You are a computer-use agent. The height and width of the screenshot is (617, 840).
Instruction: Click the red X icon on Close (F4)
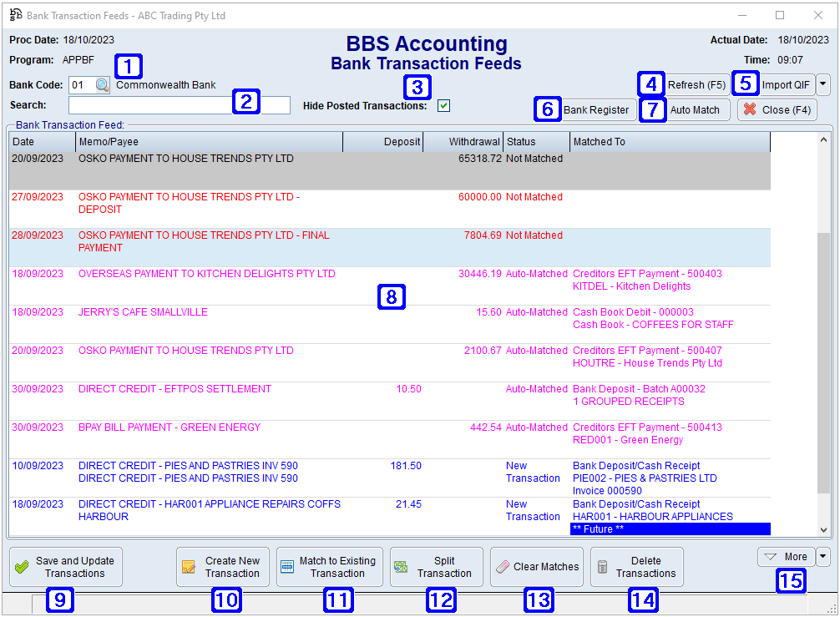pos(750,109)
